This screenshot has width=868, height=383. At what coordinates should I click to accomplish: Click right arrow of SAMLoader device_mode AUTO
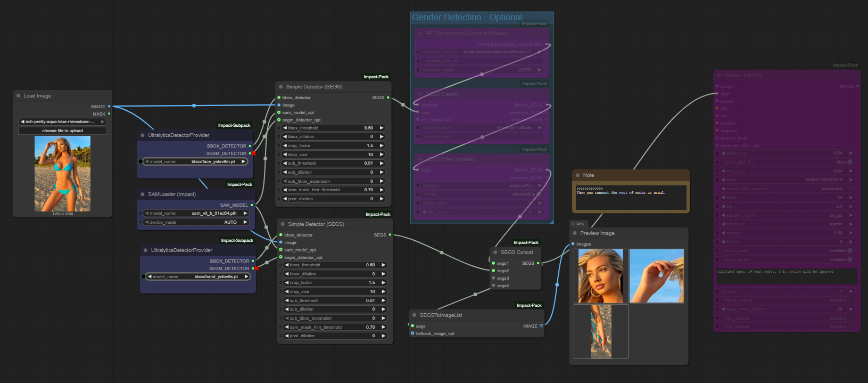click(x=245, y=222)
